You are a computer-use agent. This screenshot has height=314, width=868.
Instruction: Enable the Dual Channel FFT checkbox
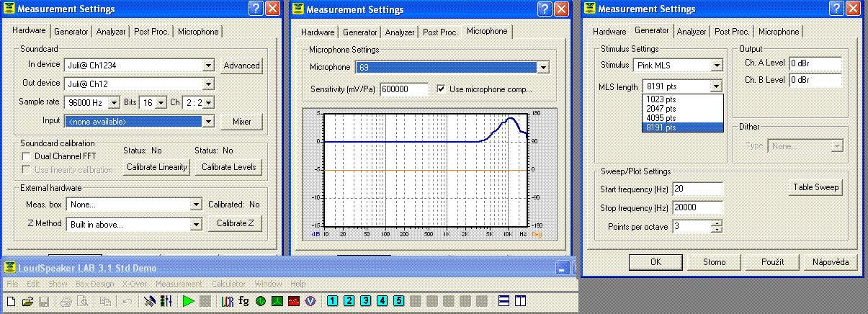(x=27, y=156)
